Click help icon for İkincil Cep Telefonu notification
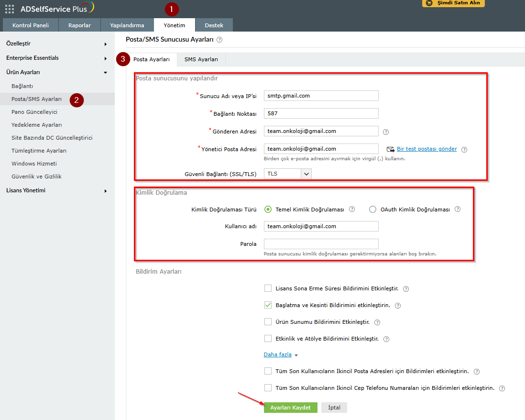Viewport: 525px width, 420px height. 502,388
